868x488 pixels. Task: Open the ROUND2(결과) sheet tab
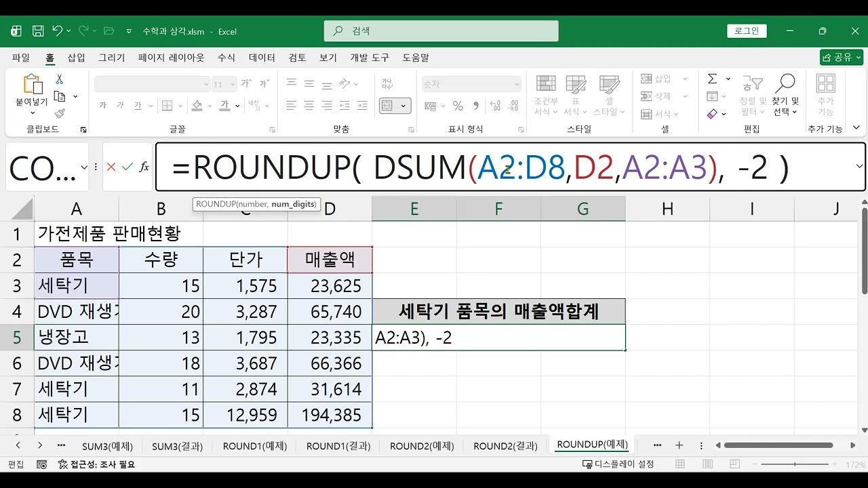505,446
